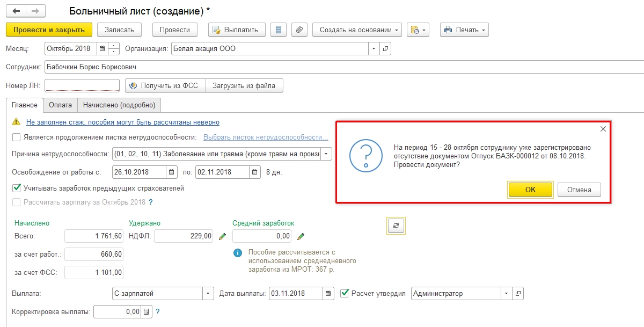644x327 pixels.
Task: Click the Всего amount field 1 761,60
Action: 94,236
